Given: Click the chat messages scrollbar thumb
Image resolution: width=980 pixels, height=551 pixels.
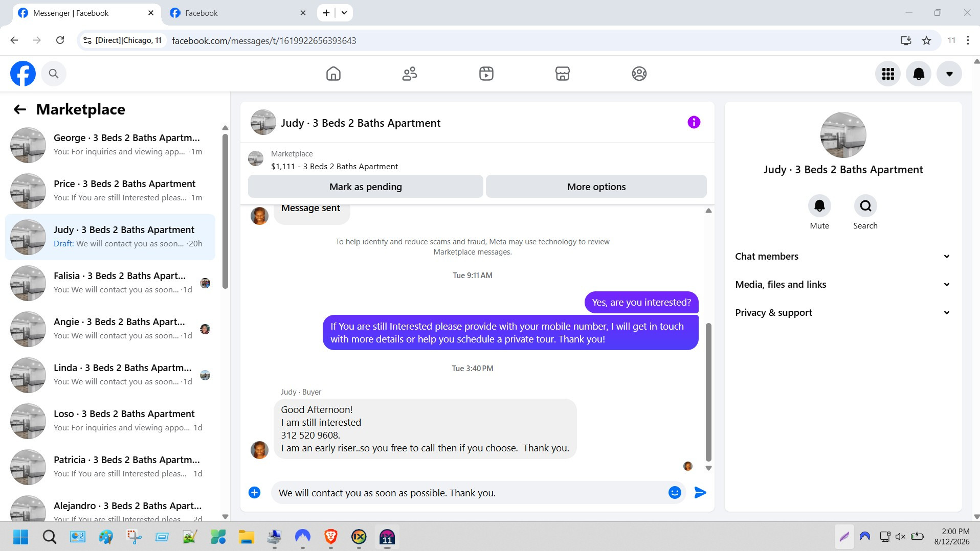Looking at the screenshot, I should pyautogui.click(x=708, y=392).
